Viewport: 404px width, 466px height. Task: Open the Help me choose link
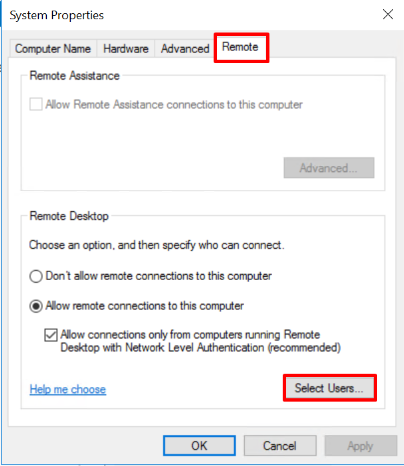click(68, 389)
